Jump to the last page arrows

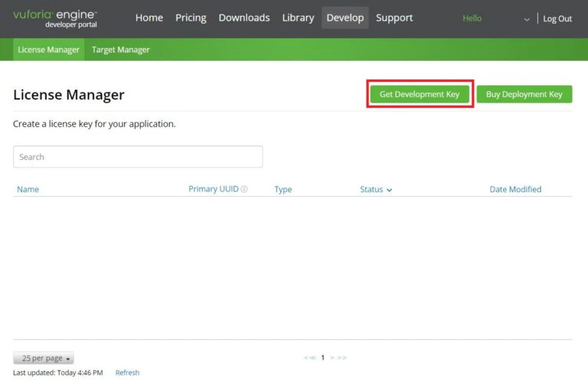341,357
